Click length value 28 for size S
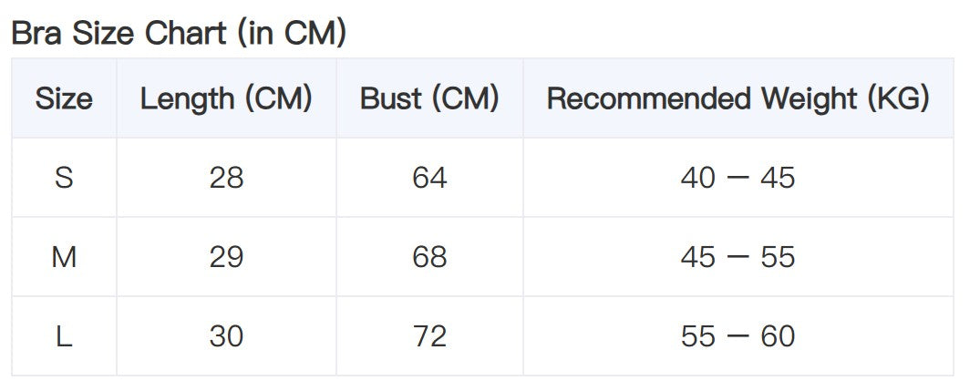 (226, 178)
